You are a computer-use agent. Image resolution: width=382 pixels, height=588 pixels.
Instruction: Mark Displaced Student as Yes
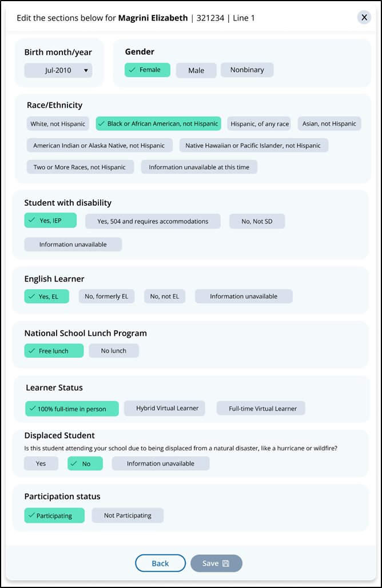click(41, 463)
